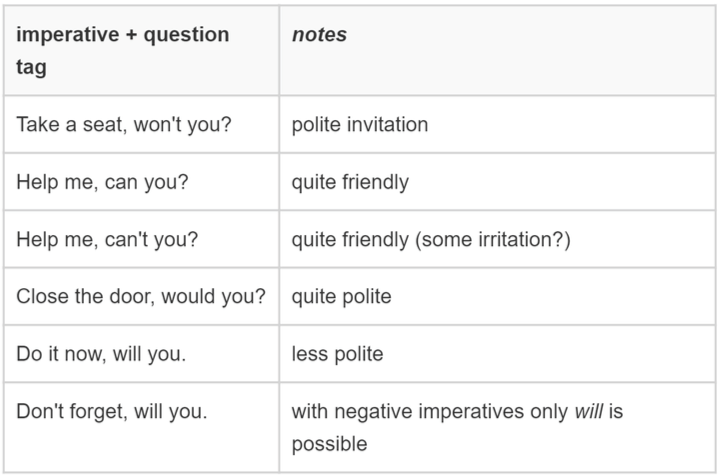Click the 'imperative + question tag' header cell
Viewport: 721px width, 476px height.
[x=141, y=51]
